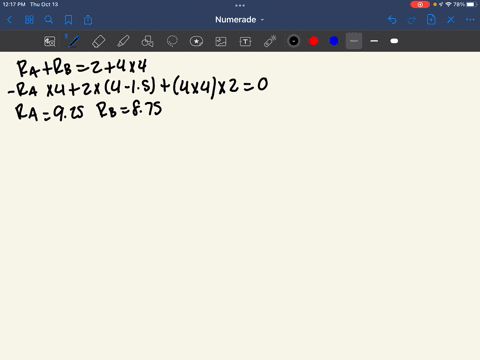Screen dimensions: 480x360
Task: Redo the last undone action
Action: tap(412, 20)
